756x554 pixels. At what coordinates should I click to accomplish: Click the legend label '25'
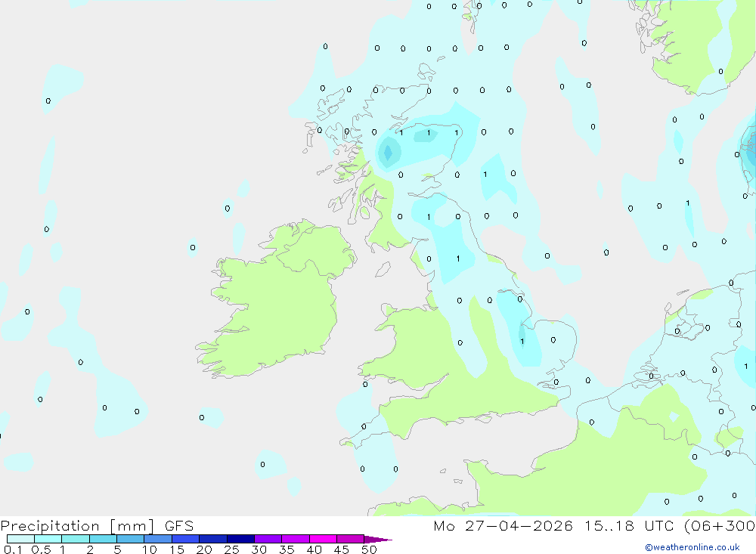pyautogui.click(x=231, y=549)
